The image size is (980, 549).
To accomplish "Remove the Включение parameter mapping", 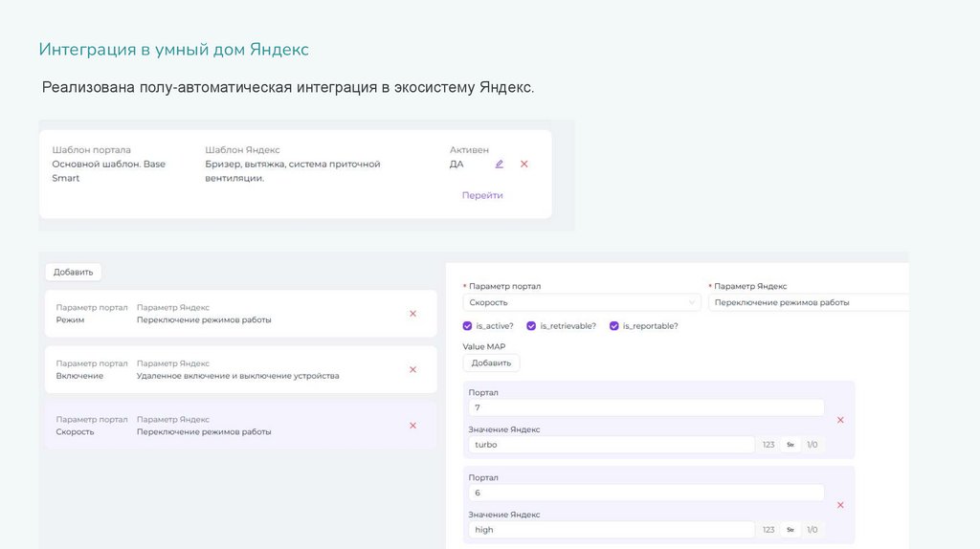I will pos(412,370).
